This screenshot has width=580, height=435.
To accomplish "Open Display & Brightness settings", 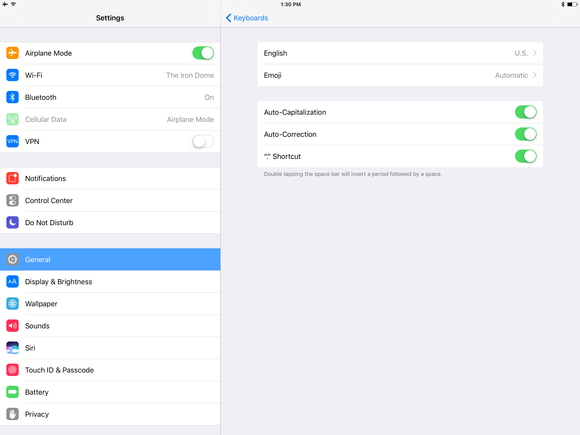I will (110, 281).
